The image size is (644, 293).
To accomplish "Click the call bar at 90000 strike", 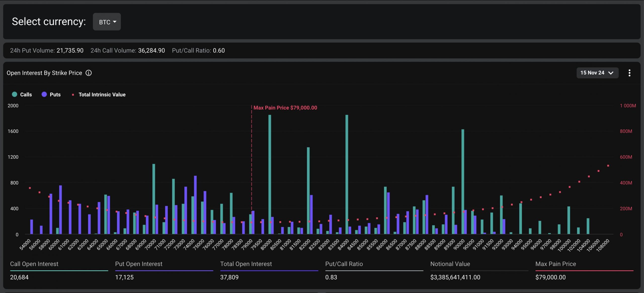I will (463, 182).
